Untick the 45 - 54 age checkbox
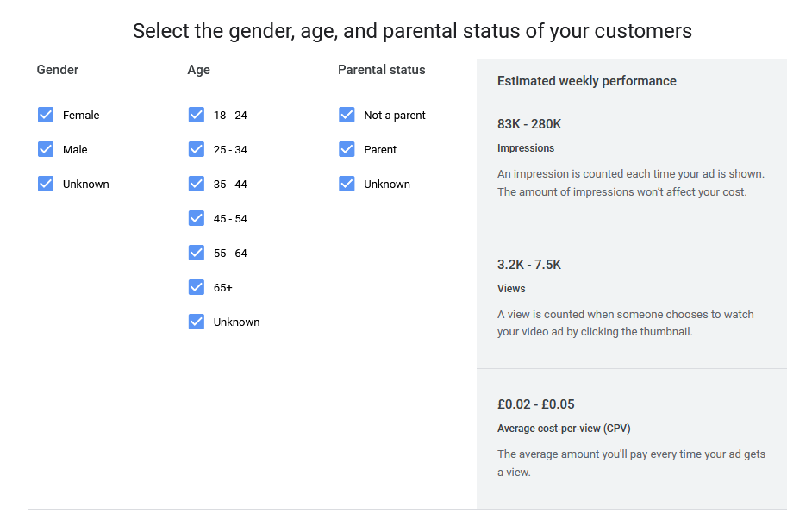Image resolution: width=812 pixels, height=526 pixels. 197,218
